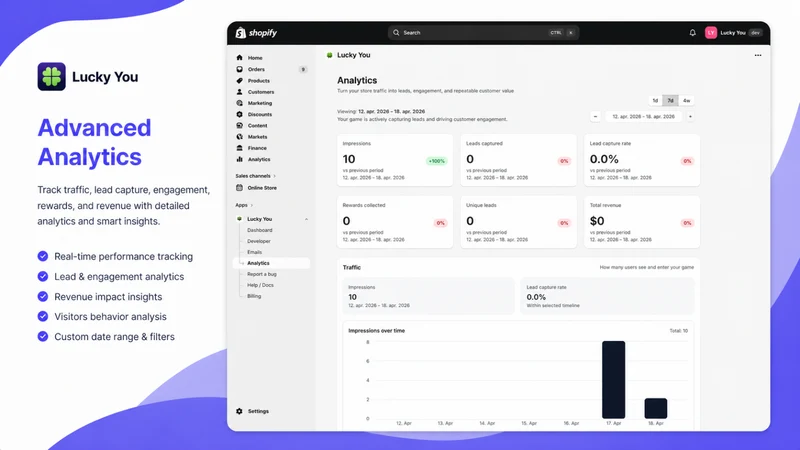Click the Impressions stat card
800x450 pixels.
click(395, 160)
